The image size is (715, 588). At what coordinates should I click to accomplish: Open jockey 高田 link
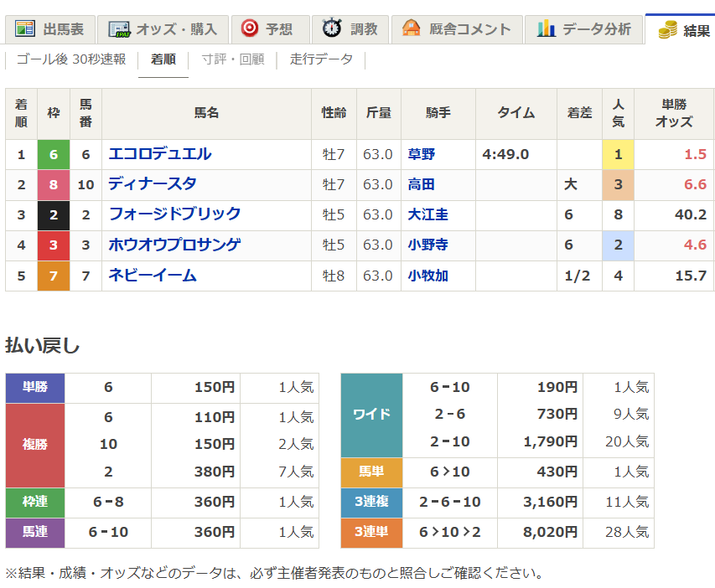click(422, 184)
